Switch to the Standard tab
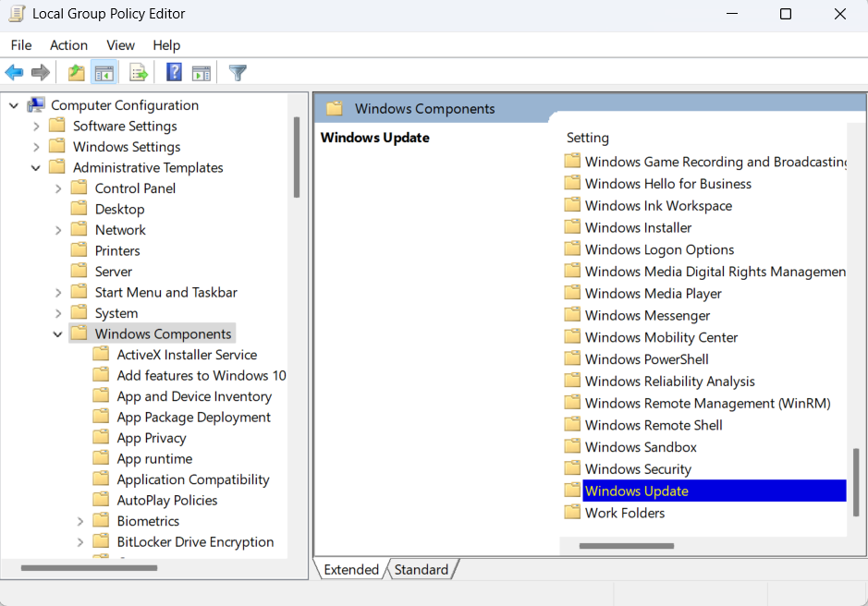 click(421, 570)
